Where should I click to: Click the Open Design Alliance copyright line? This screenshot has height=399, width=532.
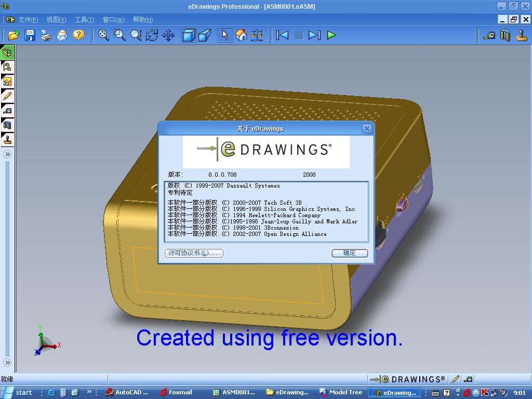click(x=247, y=234)
